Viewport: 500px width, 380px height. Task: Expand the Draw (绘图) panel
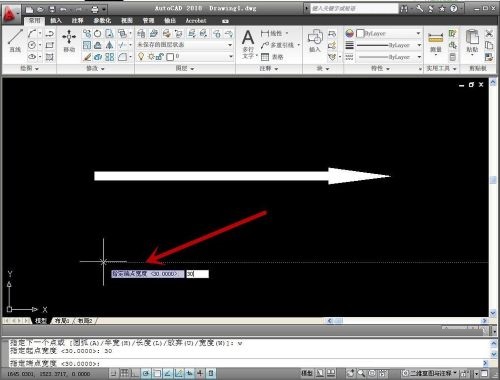click(x=29, y=69)
